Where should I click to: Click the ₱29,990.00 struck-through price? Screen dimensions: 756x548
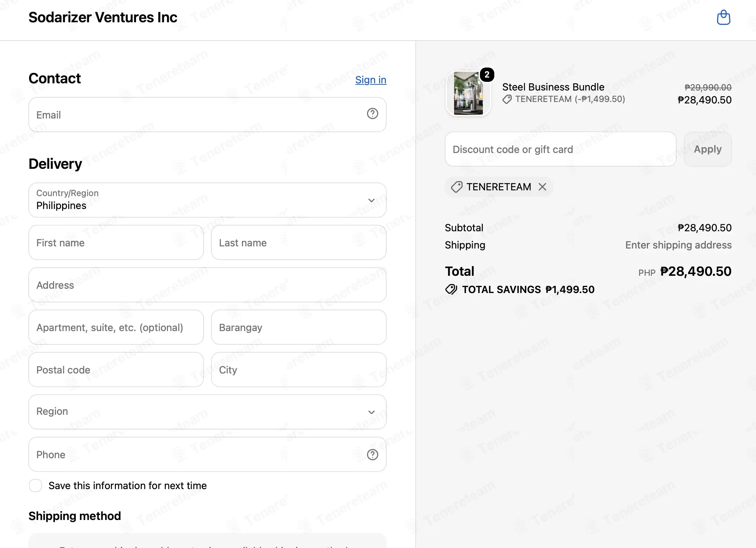click(x=708, y=87)
